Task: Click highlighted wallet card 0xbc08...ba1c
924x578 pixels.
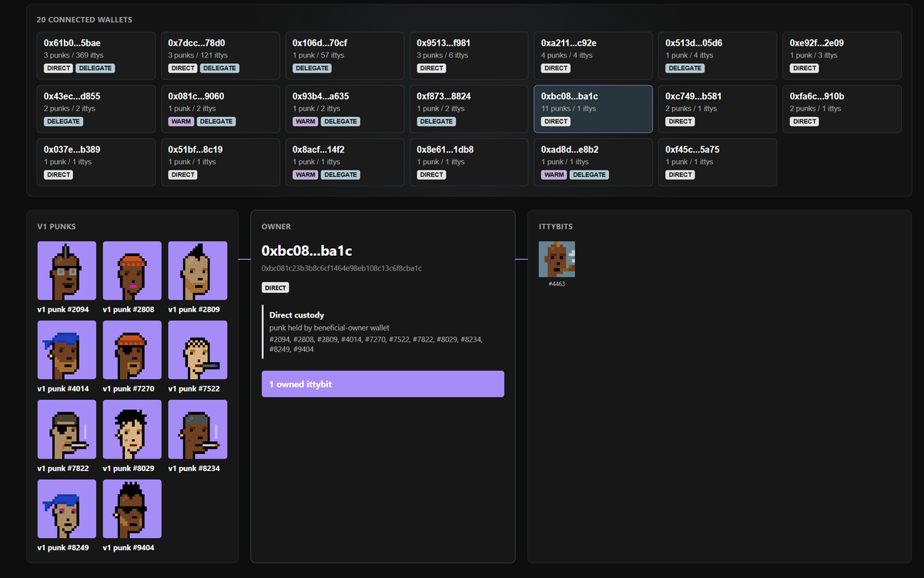Action: (x=594, y=109)
